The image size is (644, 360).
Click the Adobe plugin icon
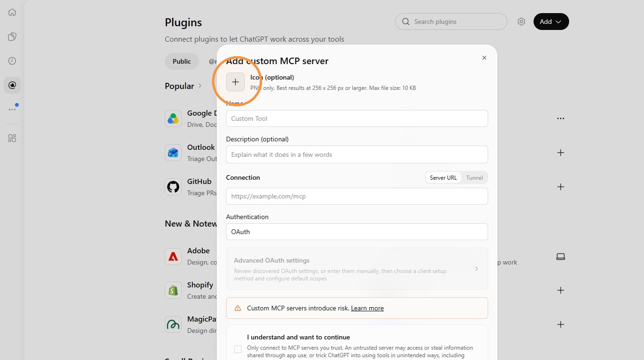(173, 256)
